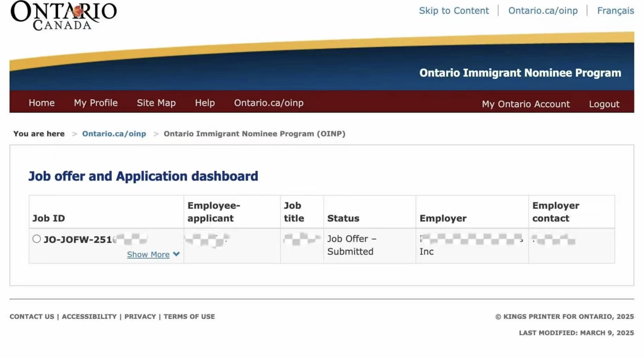Click Logout in the navigation bar
The image size is (644, 357).
click(x=604, y=104)
